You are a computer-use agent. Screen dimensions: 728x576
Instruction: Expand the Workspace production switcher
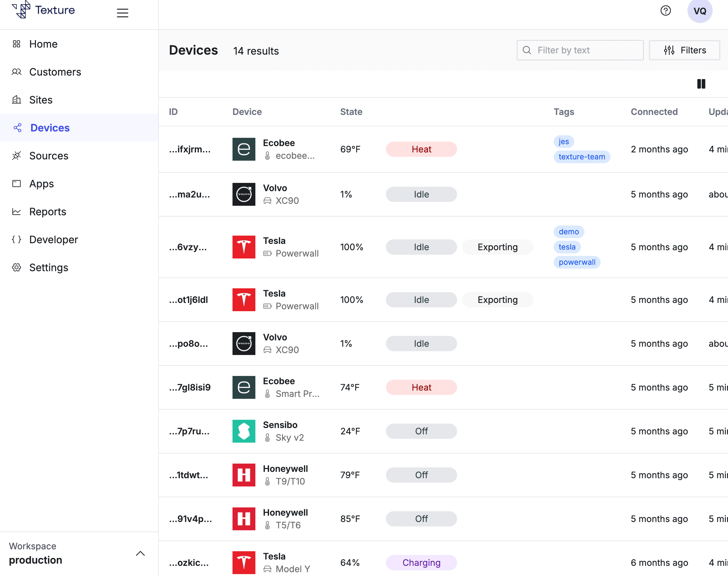click(x=140, y=553)
